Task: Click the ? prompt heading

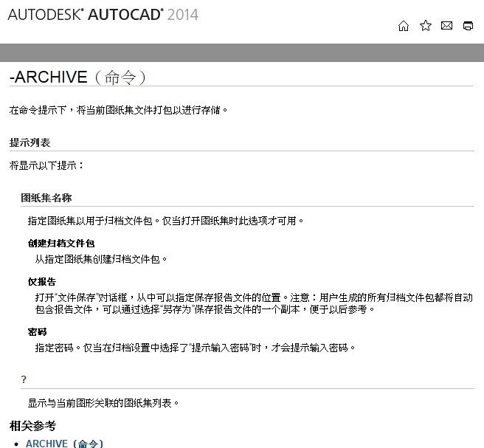Action: click(24, 379)
